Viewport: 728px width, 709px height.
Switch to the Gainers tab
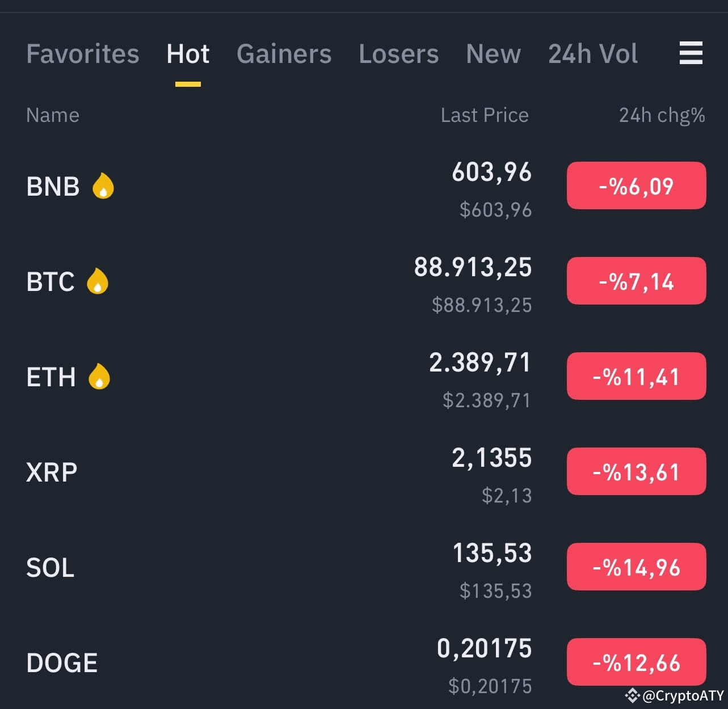pyautogui.click(x=284, y=54)
